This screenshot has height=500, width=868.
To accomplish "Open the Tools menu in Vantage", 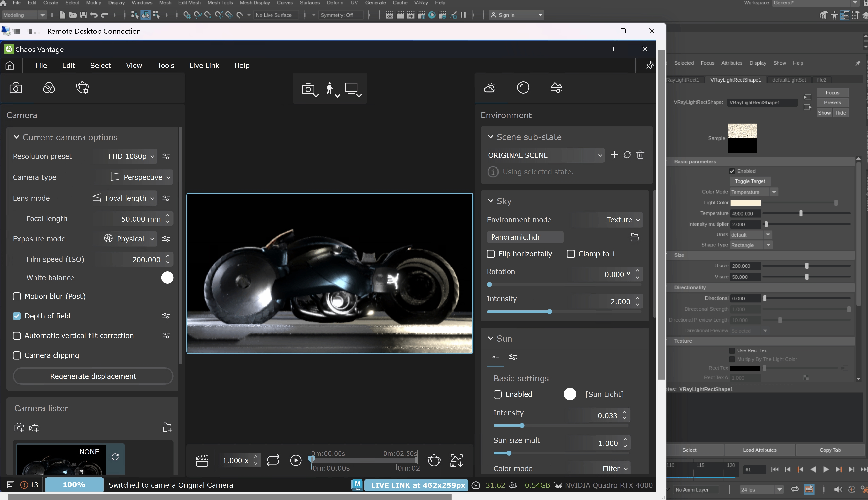I will [x=166, y=65].
